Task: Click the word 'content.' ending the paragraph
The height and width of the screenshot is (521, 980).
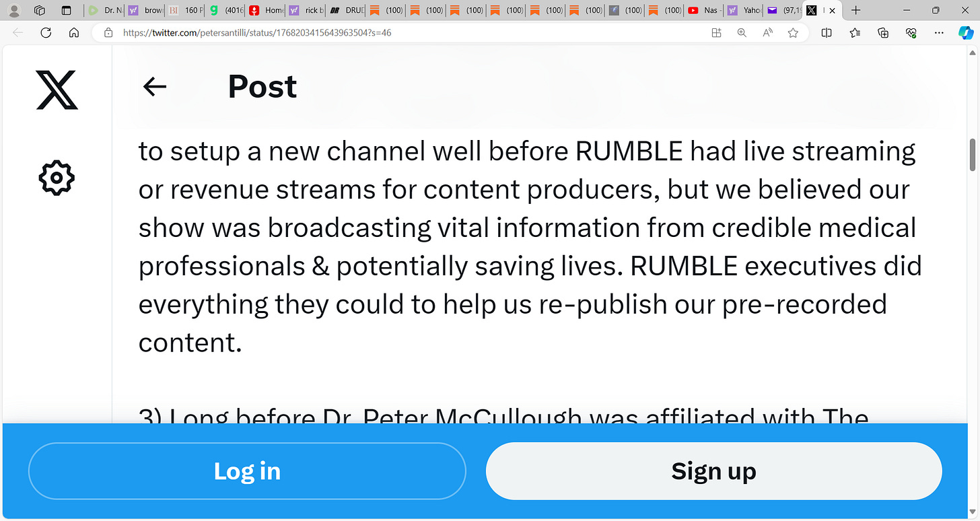Action: click(190, 343)
